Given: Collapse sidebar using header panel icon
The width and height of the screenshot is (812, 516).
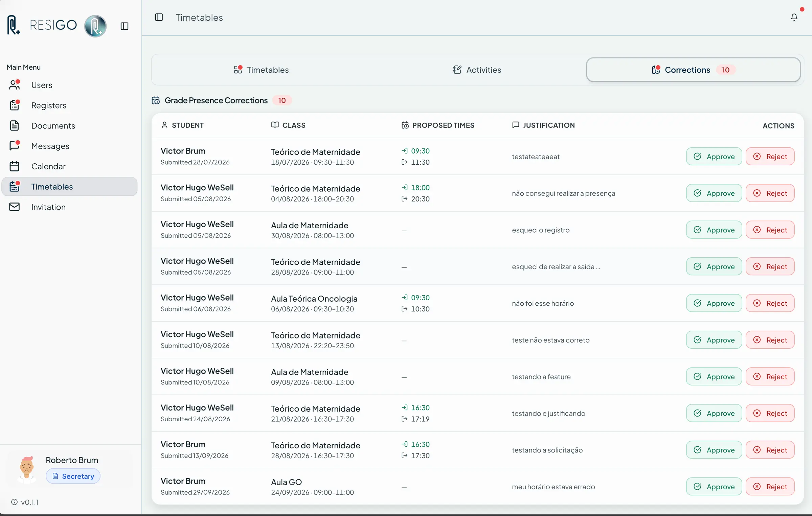Looking at the screenshot, I should 159,17.
